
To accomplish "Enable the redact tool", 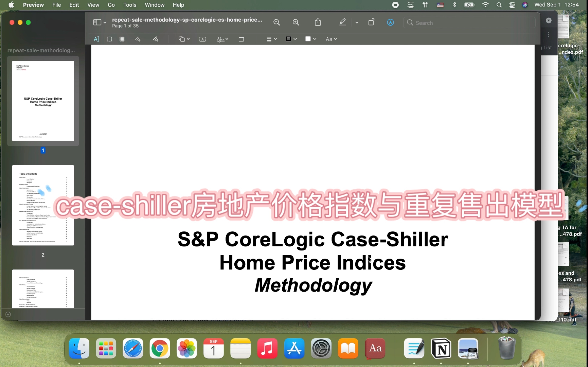I will point(122,39).
